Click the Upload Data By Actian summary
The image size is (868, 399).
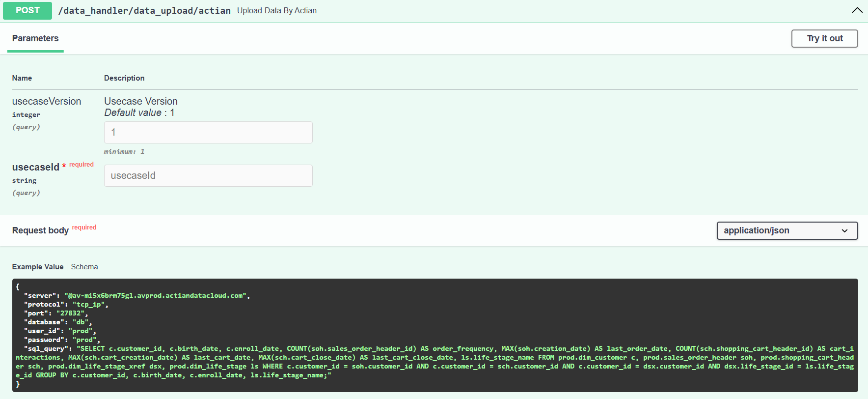click(277, 11)
